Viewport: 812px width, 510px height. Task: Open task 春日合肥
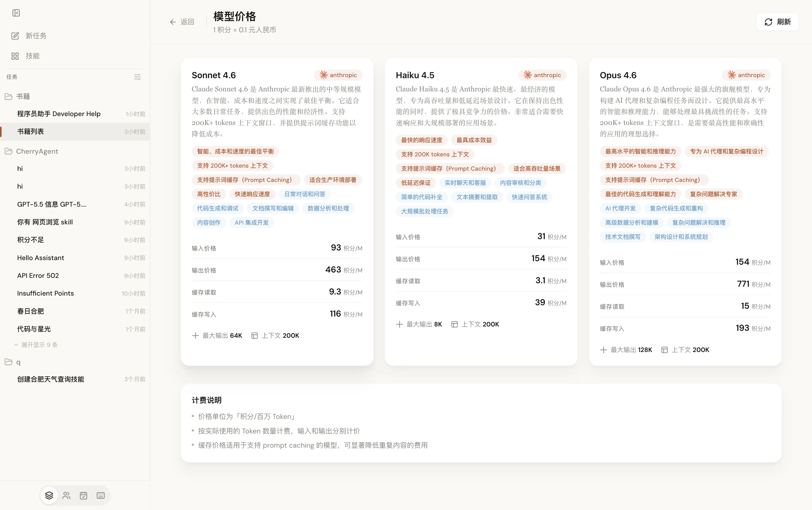pos(75,311)
